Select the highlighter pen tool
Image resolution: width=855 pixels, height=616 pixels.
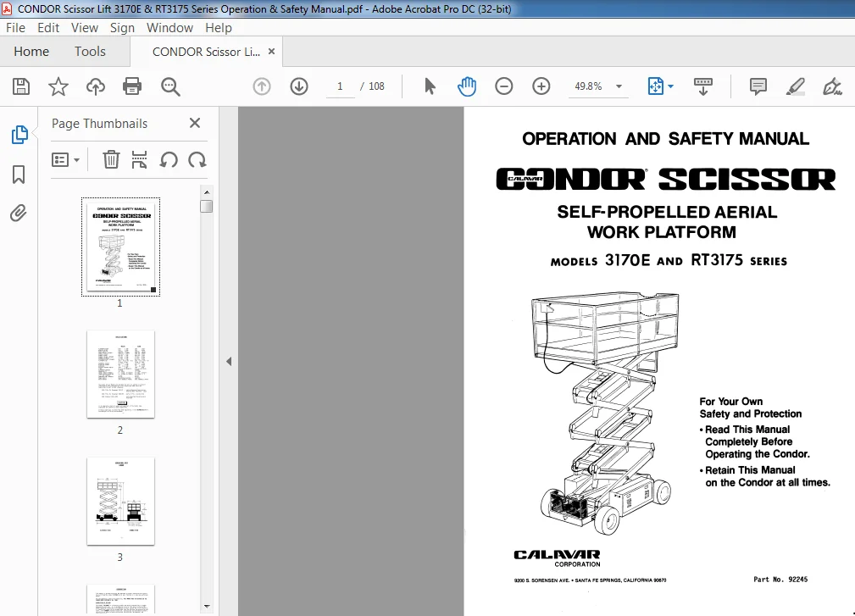[x=795, y=86]
